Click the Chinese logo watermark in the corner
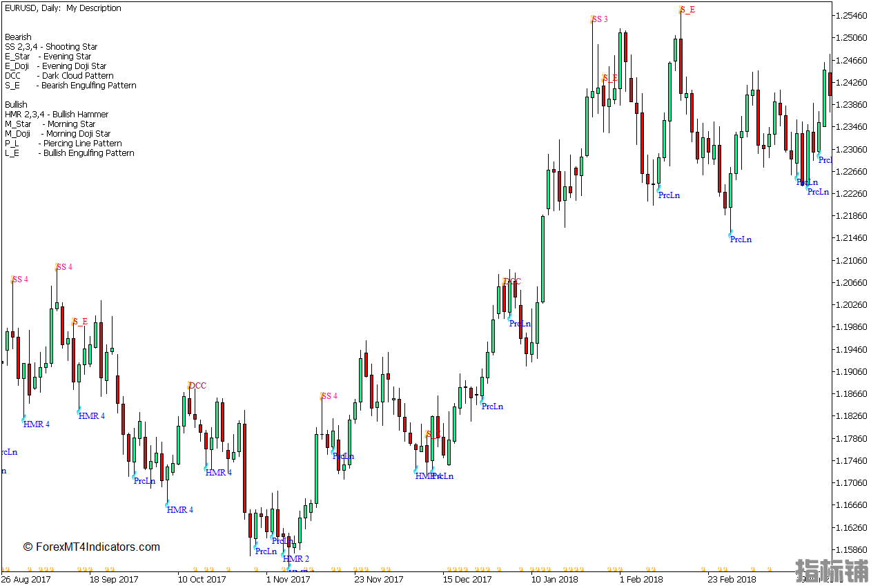 832,571
